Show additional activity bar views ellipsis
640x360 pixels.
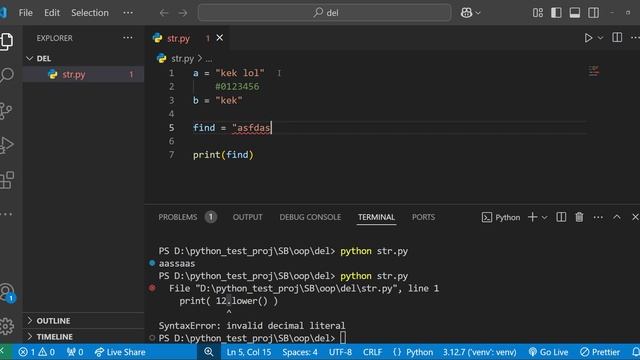click(x=6, y=214)
